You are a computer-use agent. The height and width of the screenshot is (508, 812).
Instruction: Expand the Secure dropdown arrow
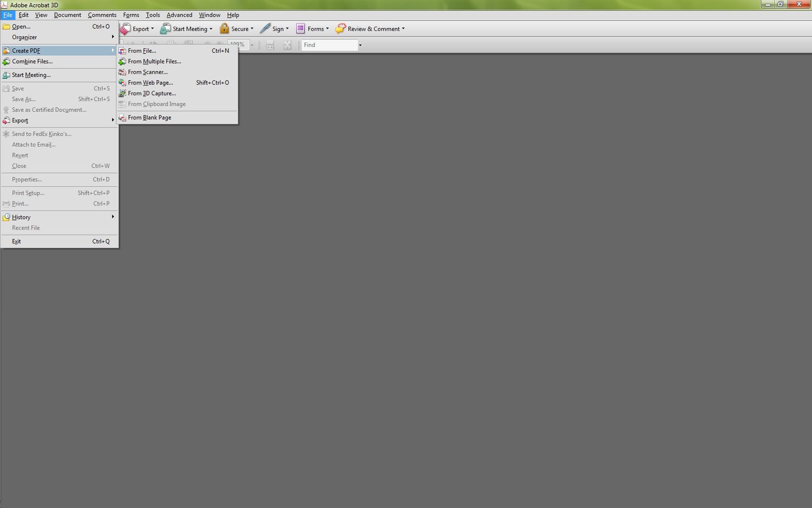[x=252, y=29]
